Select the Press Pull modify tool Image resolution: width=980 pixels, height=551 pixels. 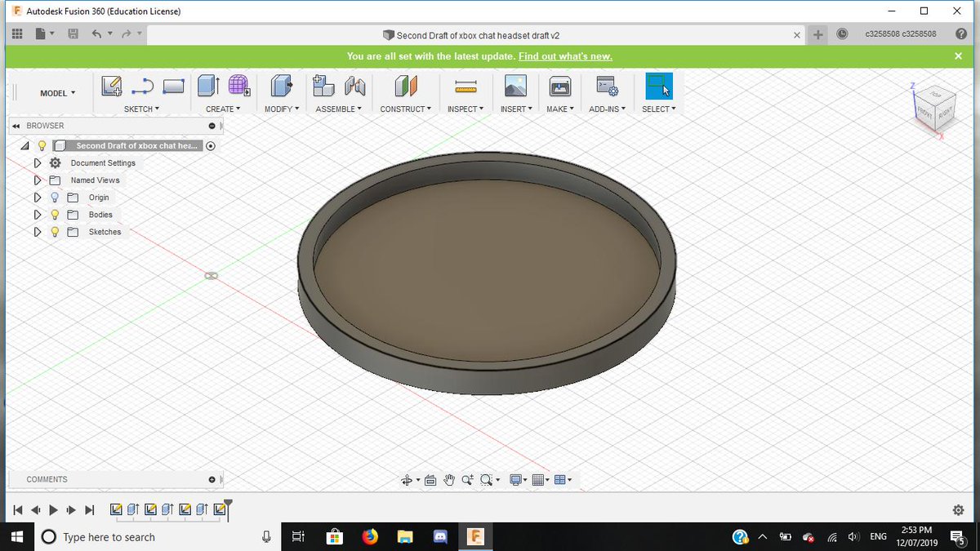(282, 86)
